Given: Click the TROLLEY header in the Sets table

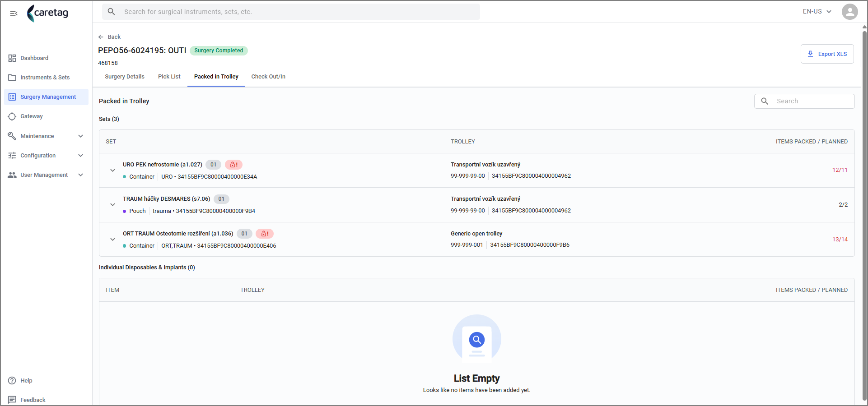Looking at the screenshot, I should pyautogui.click(x=463, y=142).
